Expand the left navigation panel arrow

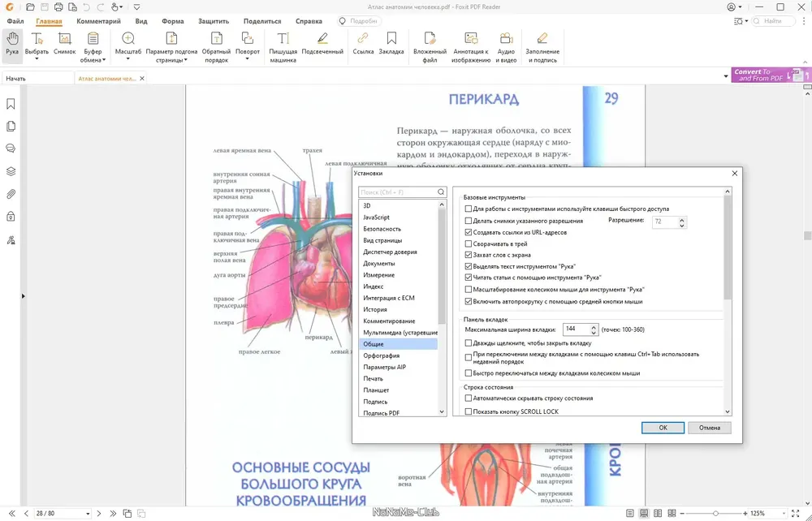[x=23, y=296]
